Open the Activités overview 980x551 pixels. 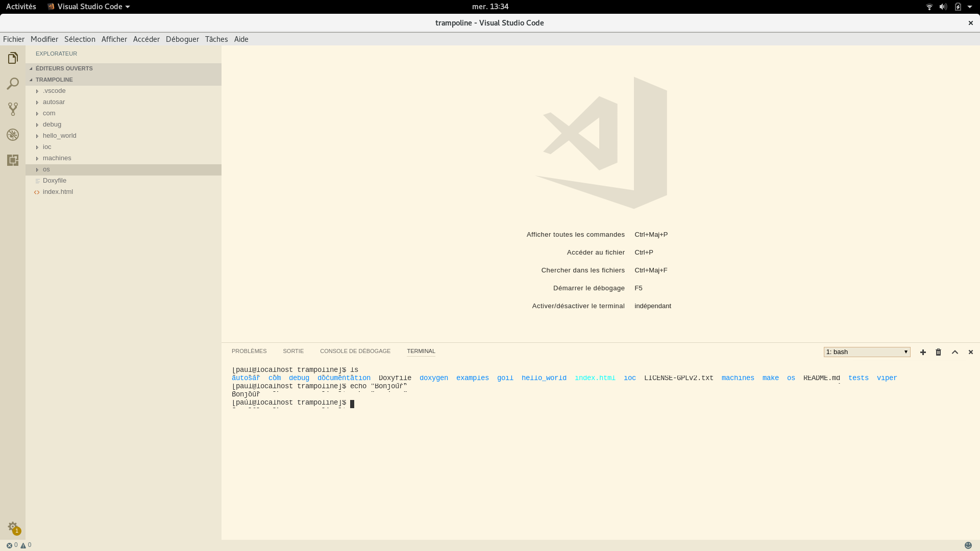tap(21, 7)
